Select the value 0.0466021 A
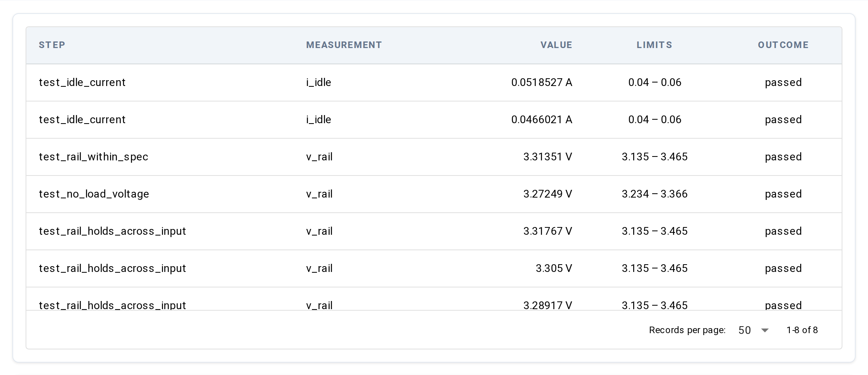 [x=542, y=119]
